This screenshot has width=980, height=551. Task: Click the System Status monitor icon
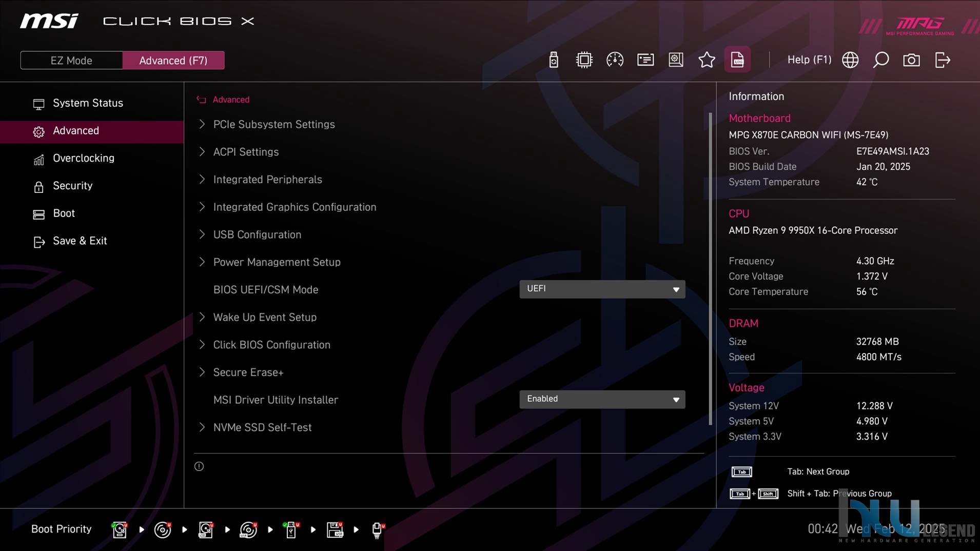38,104
